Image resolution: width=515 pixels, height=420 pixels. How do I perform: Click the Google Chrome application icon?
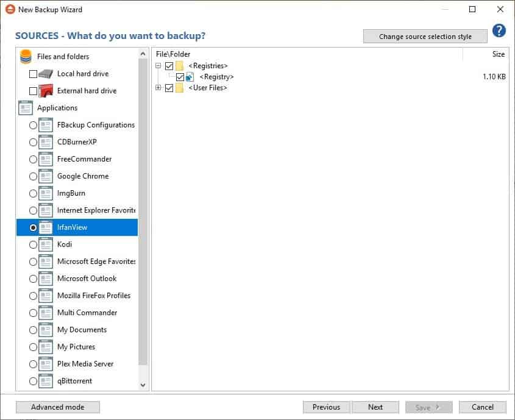(46, 176)
